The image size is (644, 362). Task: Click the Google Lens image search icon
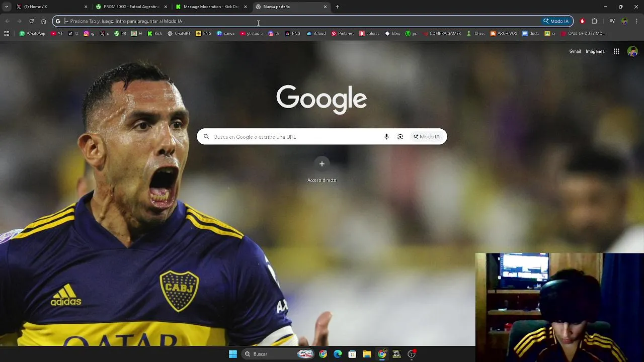[400, 137]
